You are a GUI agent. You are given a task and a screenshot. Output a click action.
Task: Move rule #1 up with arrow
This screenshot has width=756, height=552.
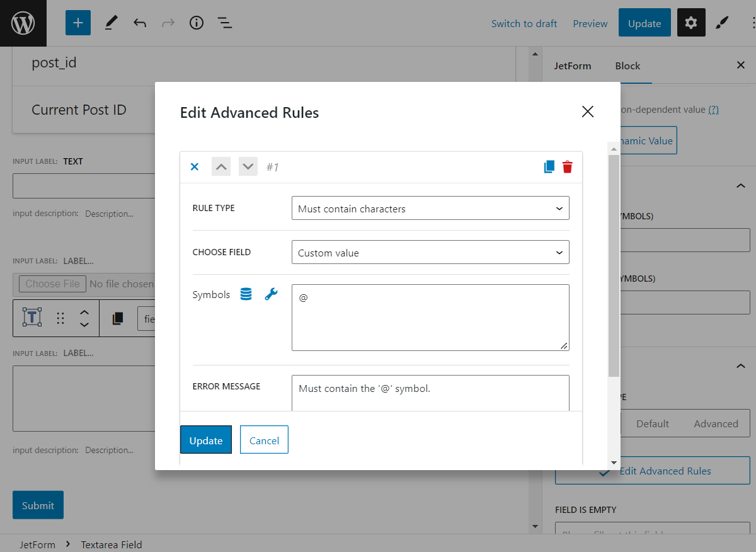tap(220, 166)
